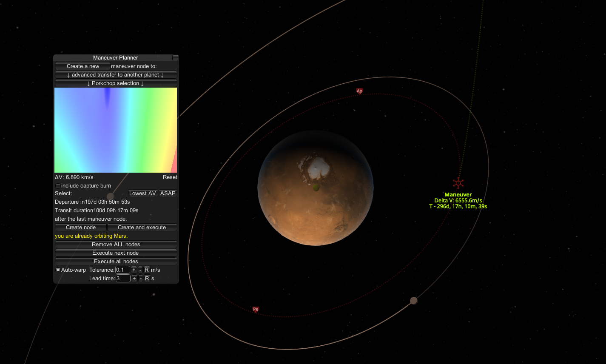The height and width of the screenshot is (364, 606).
Task: Select the Ap apoapsis marker
Action: 359,91
